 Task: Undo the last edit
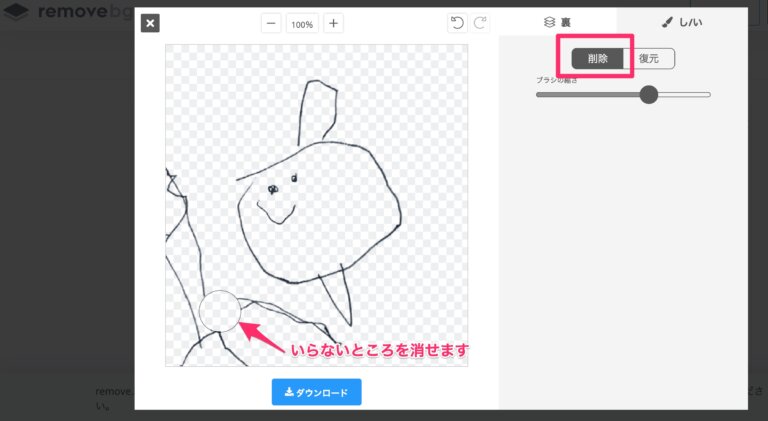click(457, 23)
